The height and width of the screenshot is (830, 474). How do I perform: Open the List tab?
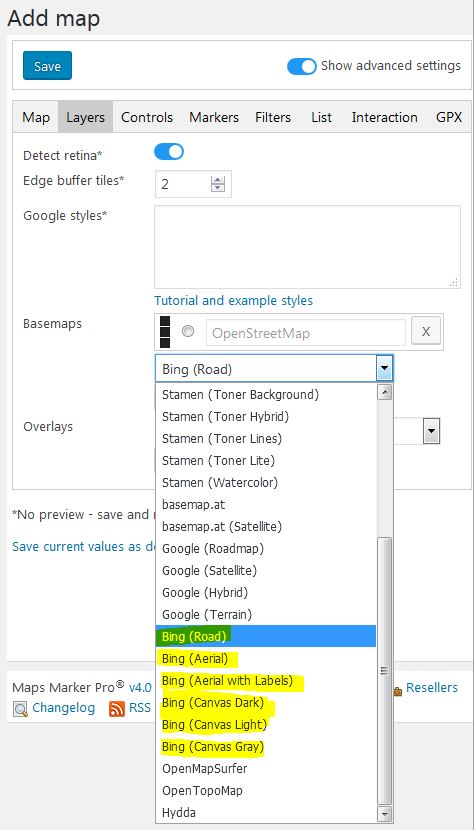point(321,117)
